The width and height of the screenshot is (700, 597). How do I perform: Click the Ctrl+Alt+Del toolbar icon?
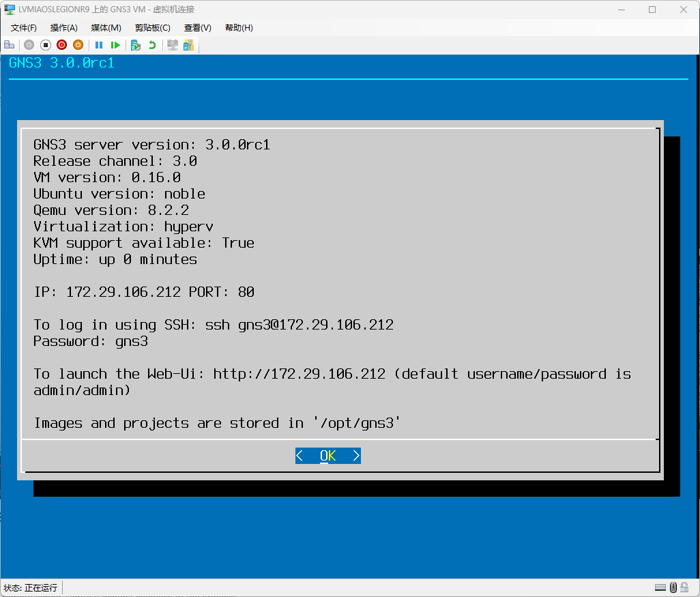9,45
